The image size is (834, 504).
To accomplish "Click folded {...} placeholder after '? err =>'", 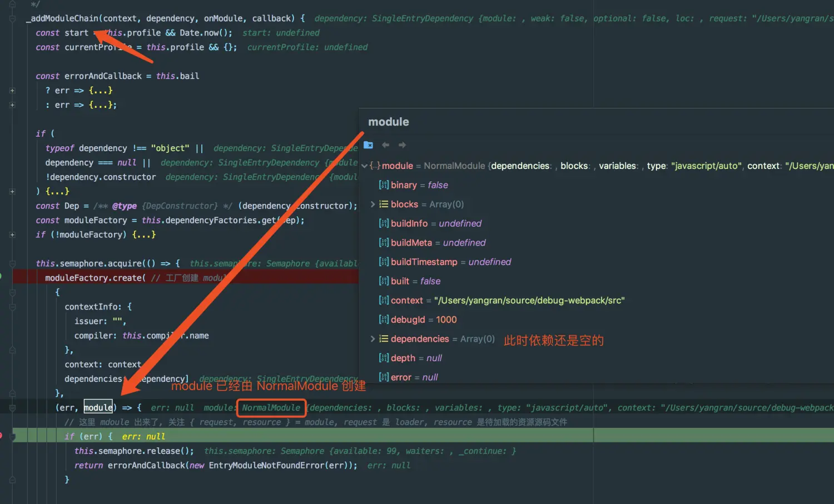I will [x=101, y=90].
